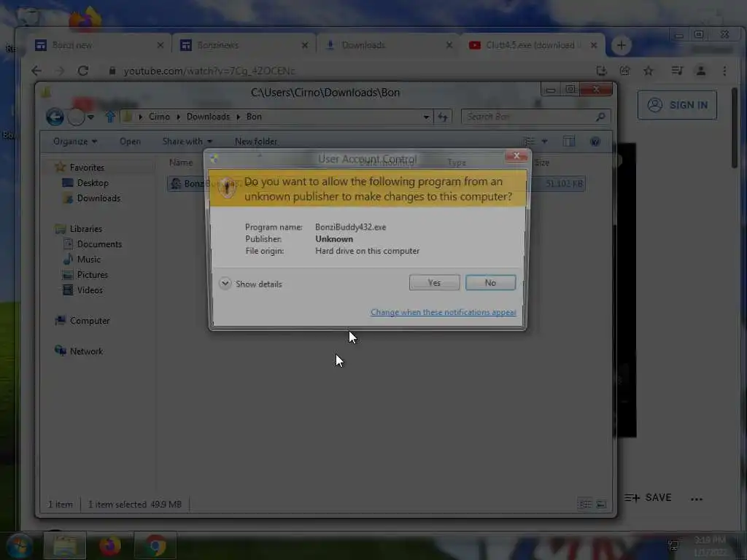Open the Chrome three-dot menu
This screenshot has width=747, height=560.
click(724, 71)
